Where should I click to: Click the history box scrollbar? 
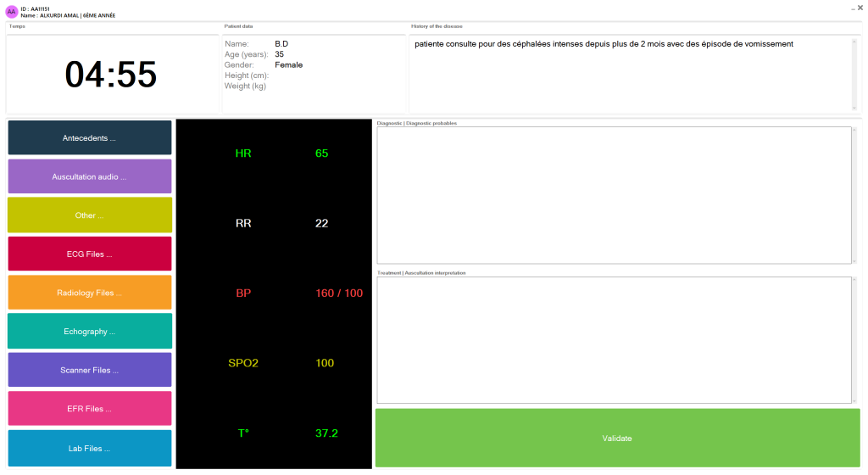point(854,74)
